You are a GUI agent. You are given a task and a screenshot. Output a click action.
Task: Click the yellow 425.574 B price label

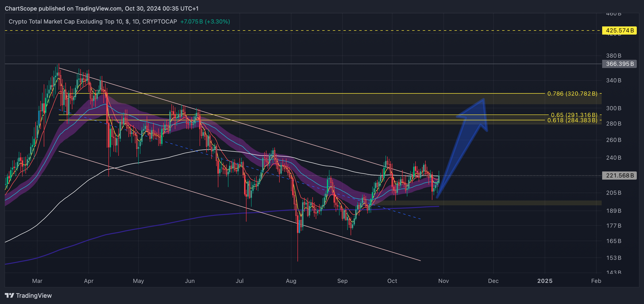(x=619, y=30)
